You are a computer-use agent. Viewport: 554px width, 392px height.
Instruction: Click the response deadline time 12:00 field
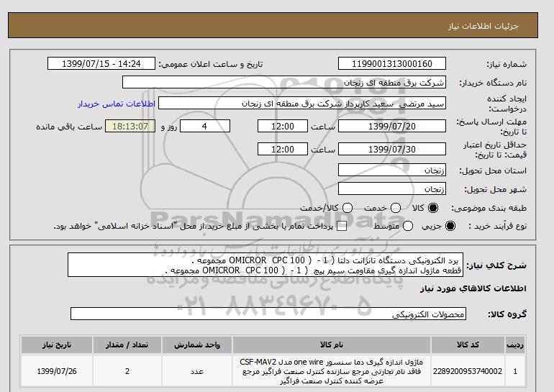pos(283,126)
